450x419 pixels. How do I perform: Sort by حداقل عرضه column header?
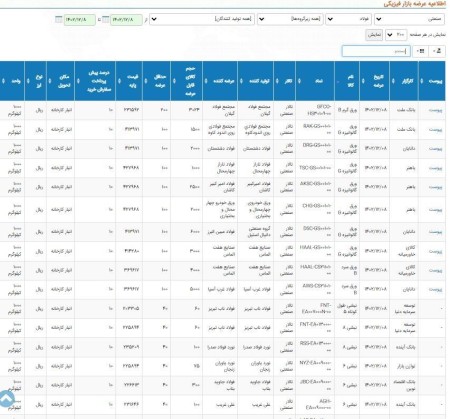tap(157, 81)
